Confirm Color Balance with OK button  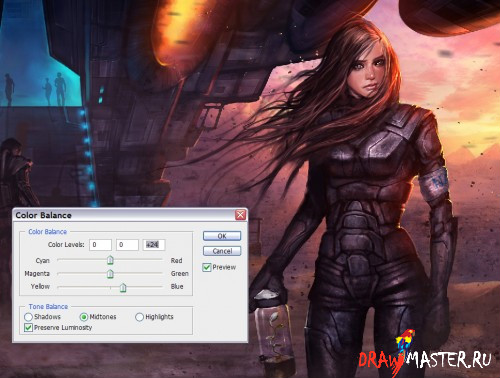point(222,236)
